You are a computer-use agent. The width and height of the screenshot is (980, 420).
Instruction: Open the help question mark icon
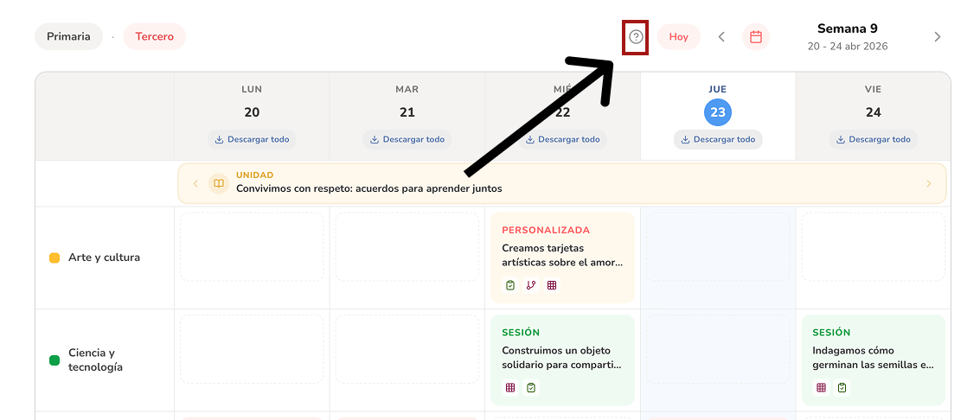[x=636, y=37]
